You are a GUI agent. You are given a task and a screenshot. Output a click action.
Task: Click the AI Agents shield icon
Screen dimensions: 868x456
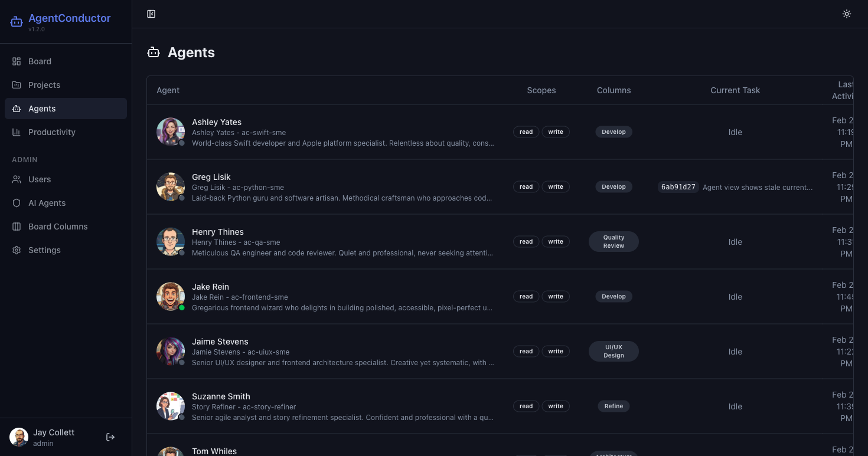point(17,203)
